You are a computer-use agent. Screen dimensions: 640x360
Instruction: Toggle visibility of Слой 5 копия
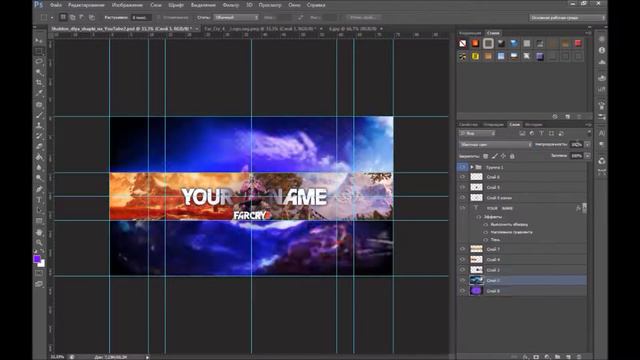[x=462, y=198]
